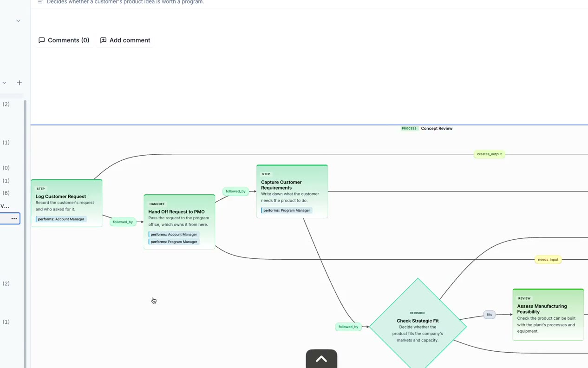
Task: Open the three-dots more options menu
Action: pyautogui.click(x=14, y=218)
